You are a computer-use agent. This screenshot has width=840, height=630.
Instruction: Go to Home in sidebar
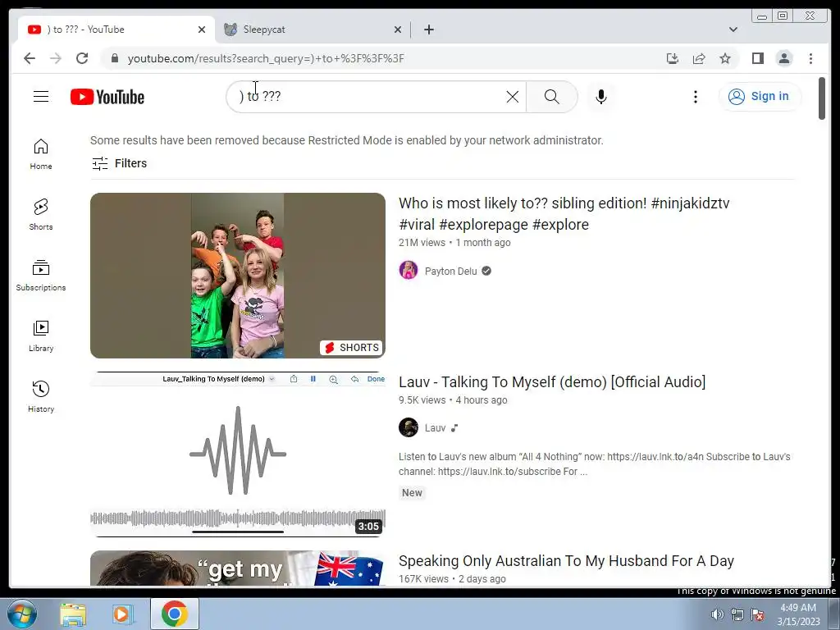pyautogui.click(x=41, y=154)
